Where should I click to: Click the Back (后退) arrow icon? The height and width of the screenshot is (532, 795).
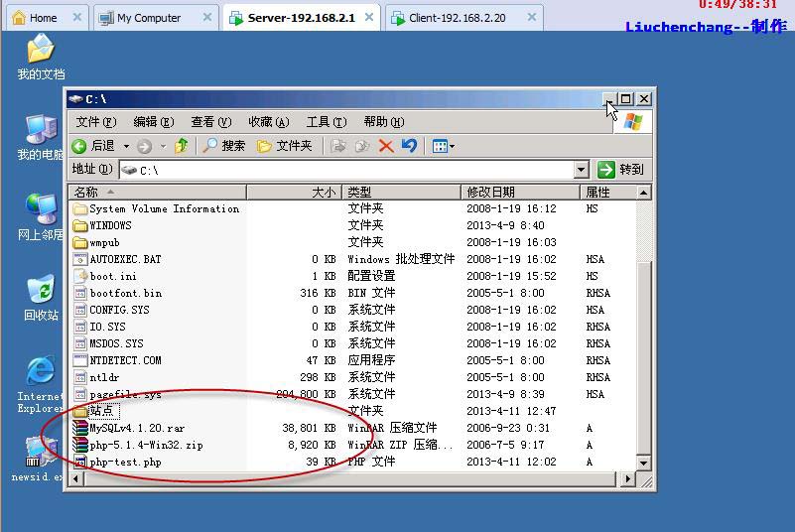click(x=79, y=147)
